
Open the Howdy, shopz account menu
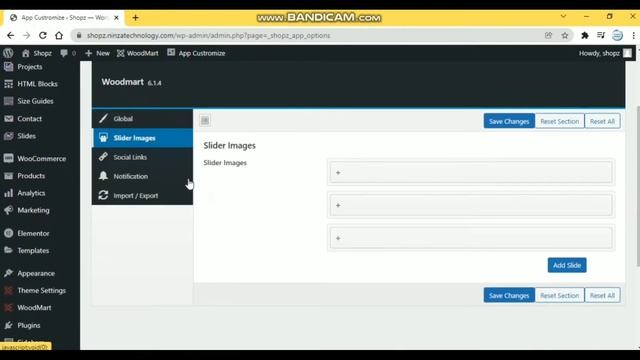click(x=605, y=53)
